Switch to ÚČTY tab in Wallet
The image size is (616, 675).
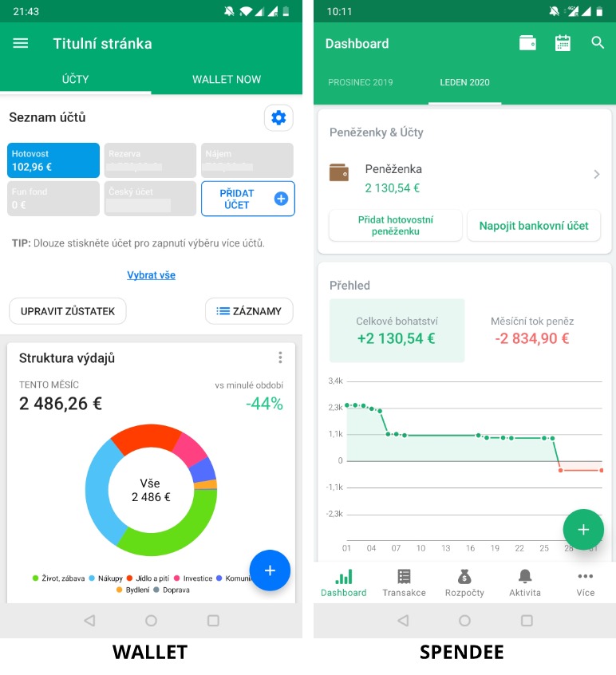point(75,79)
